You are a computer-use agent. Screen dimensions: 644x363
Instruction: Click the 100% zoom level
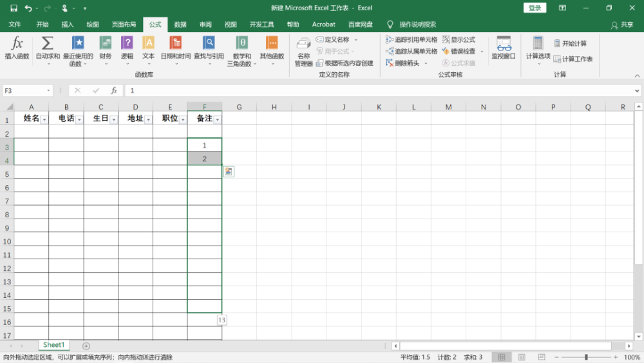pos(632,357)
